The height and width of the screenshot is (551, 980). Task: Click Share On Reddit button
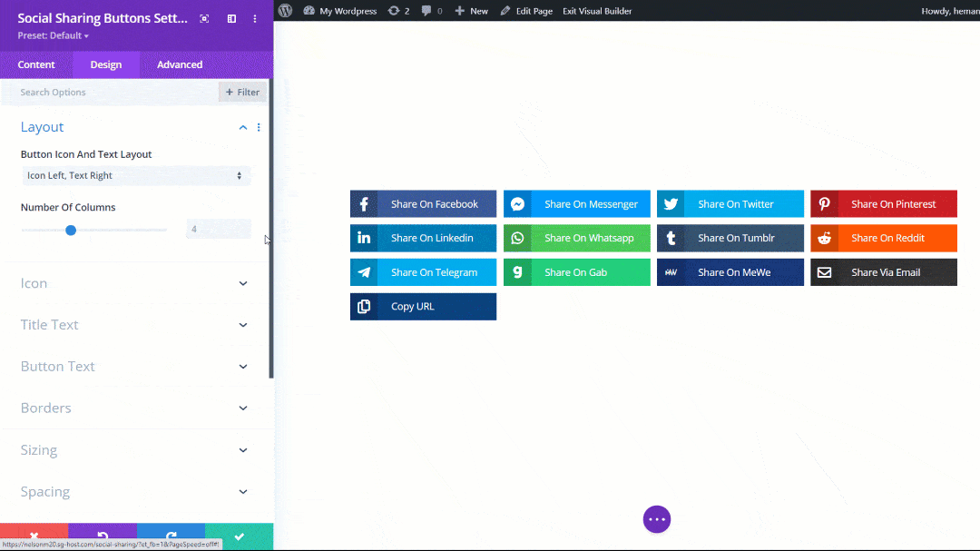884,238
